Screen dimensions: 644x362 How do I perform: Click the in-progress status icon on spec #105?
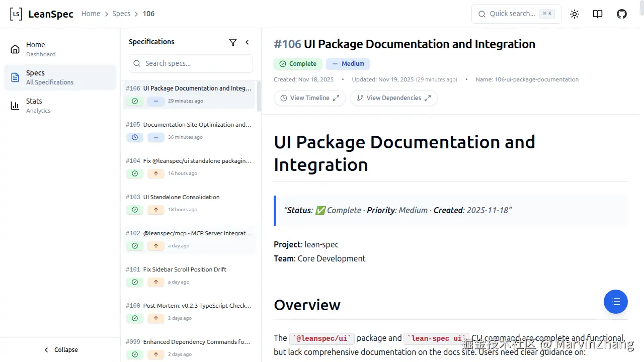click(135, 137)
